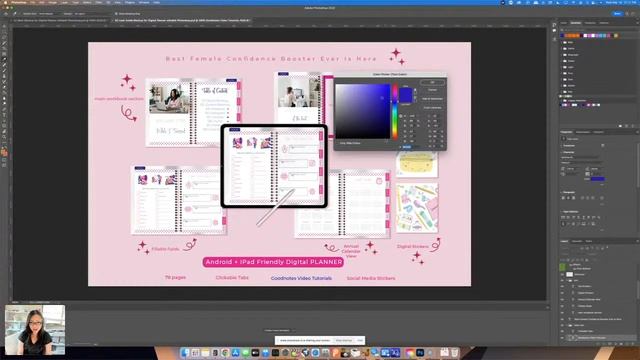Delete layer trash icon in Layers panel
Screen dimensions: 640x360
(x=633, y=344)
